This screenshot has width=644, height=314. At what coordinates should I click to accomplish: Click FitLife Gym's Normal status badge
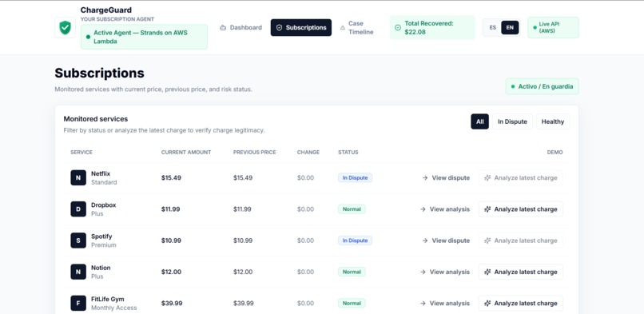[352, 303]
